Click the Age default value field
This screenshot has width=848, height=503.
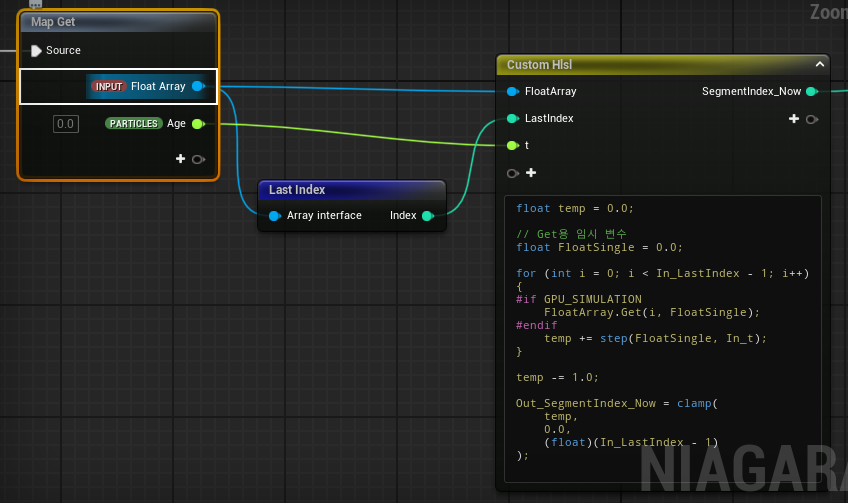tap(66, 124)
